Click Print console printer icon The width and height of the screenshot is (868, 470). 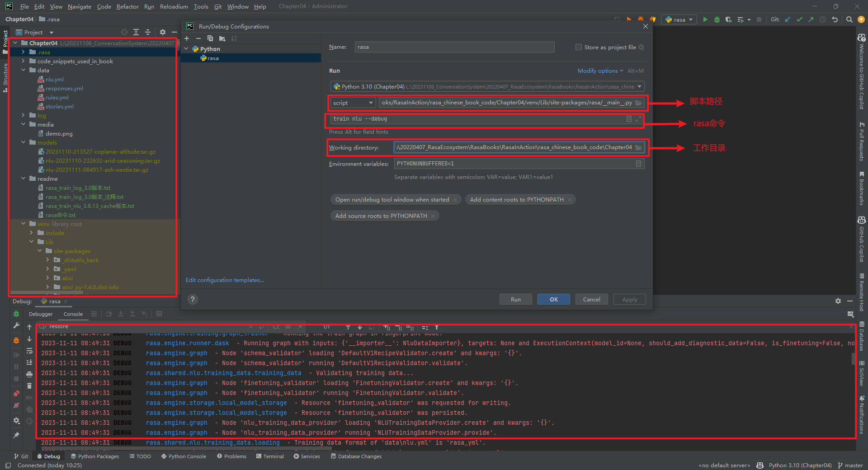29,374
